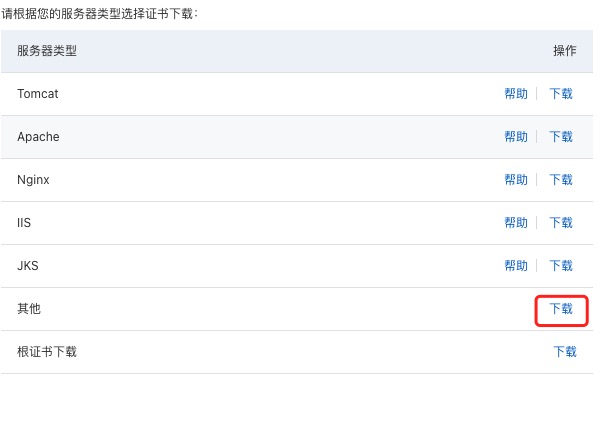Screen dimensions: 606x421
Task: View help for IIS server
Action: 516,223
